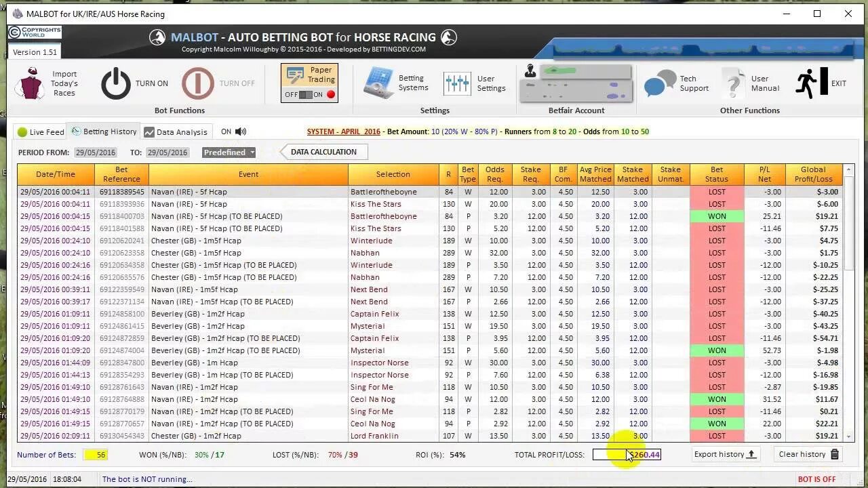Click the table scrollbar up arrow
The width and height of the screenshot is (868, 488).
pyautogui.click(x=848, y=169)
